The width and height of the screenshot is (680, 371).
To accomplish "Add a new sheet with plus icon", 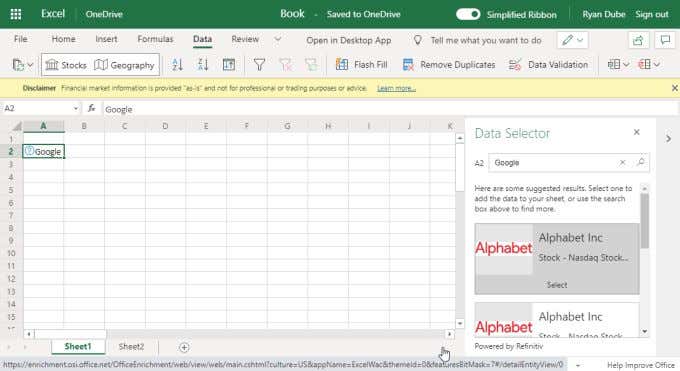I will click(x=184, y=347).
